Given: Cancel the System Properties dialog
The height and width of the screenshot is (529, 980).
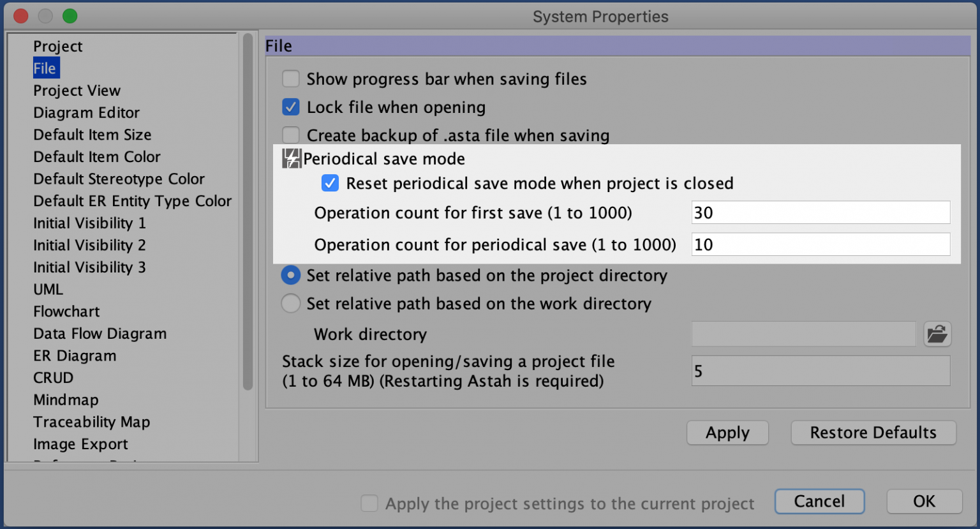Looking at the screenshot, I should (x=819, y=502).
